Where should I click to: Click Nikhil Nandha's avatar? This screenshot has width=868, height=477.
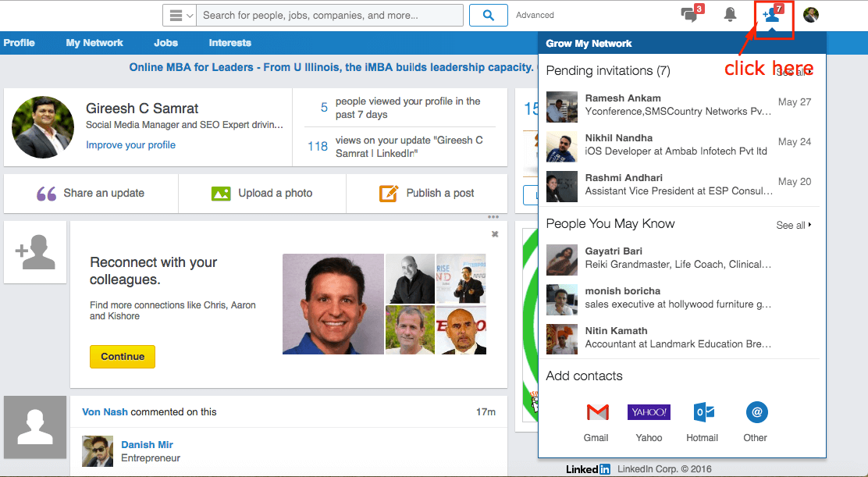click(x=562, y=147)
